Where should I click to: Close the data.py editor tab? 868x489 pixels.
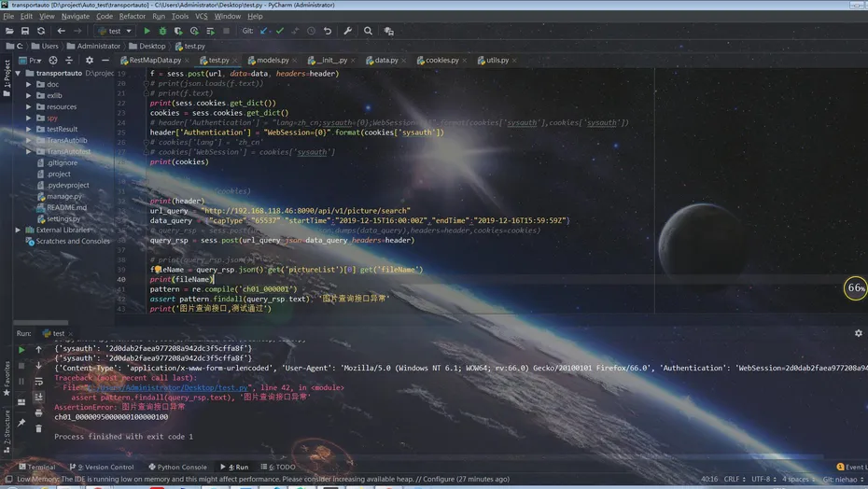404,61
